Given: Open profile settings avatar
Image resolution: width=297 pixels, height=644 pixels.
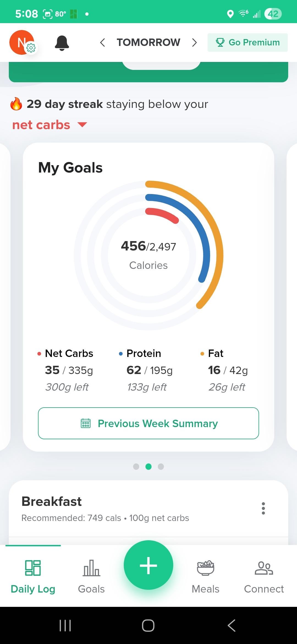Looking at the screenshot, I should point(23,42).
